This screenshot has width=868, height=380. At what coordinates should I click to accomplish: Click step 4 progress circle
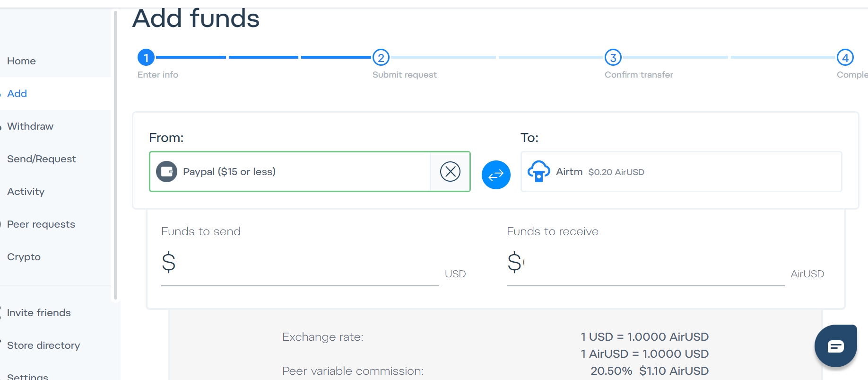point(845,58)
